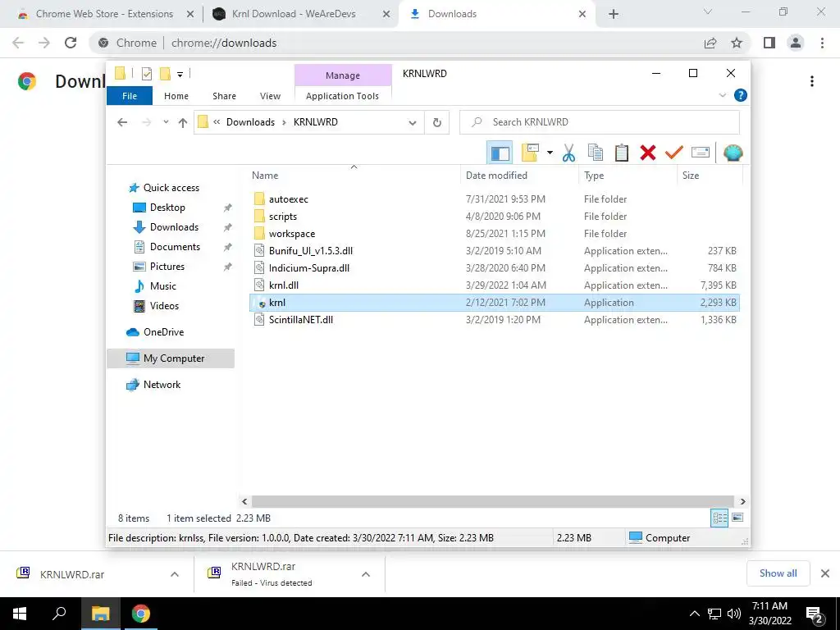Open recent locations dropdown in Explorer
The image size is (840, 630).
(166, 122)
